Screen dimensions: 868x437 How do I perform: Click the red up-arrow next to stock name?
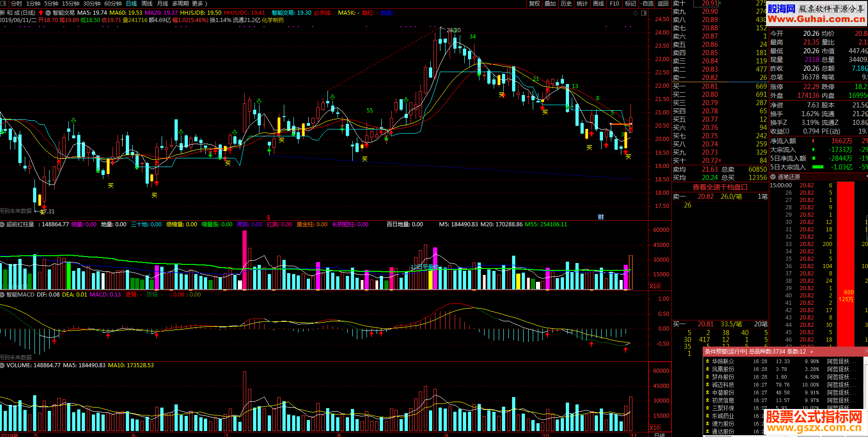pos(41,13)
